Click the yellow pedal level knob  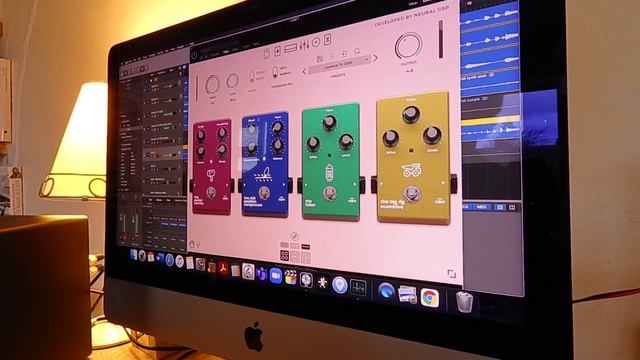pyautogui.click(x=432, y=135)
